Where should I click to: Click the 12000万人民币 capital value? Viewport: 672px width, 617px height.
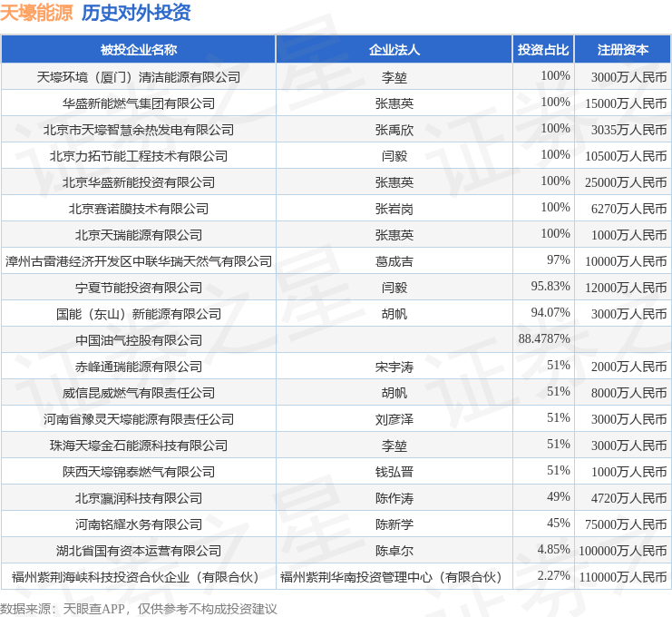(626, 288)
